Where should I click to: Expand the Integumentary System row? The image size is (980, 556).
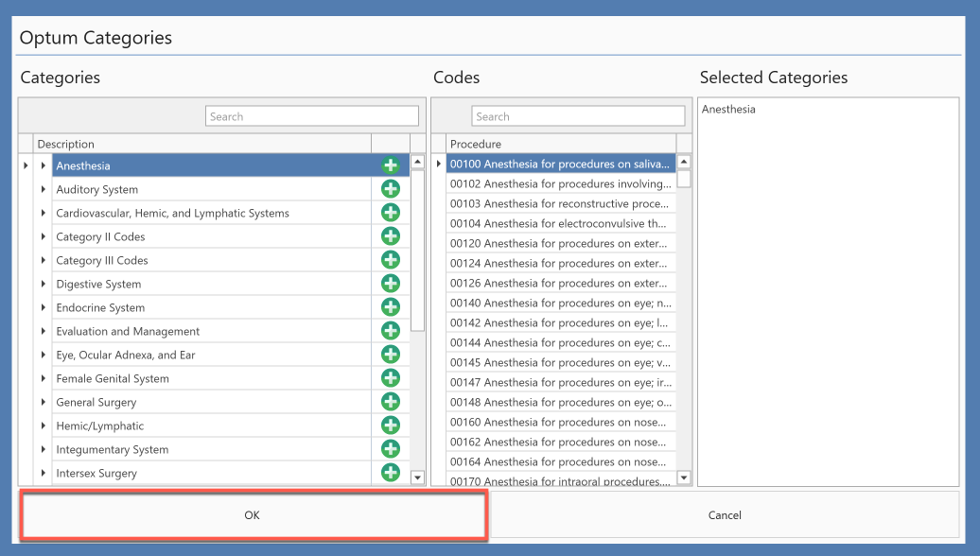coord(44,449)
